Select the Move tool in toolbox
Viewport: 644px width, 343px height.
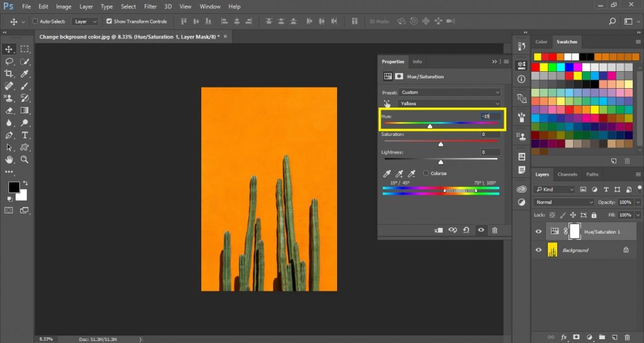(x=9, y=49)
